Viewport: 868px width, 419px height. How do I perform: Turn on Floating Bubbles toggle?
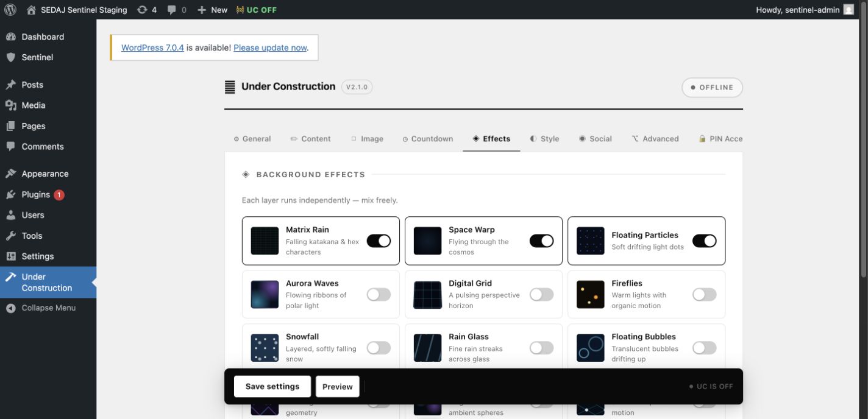click(x=705, y=348)
